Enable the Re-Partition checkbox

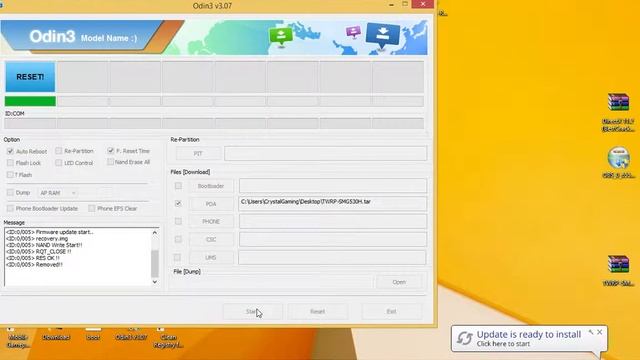pos(59,151)
